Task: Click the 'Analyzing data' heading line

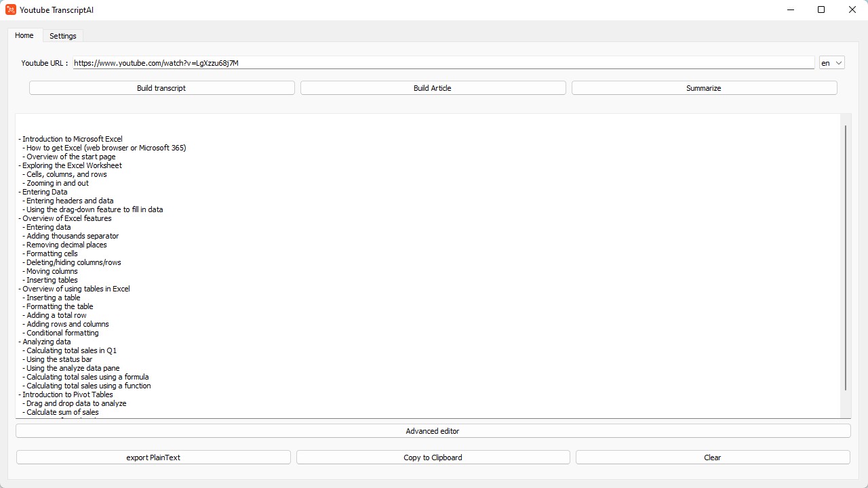Action: 47,342
